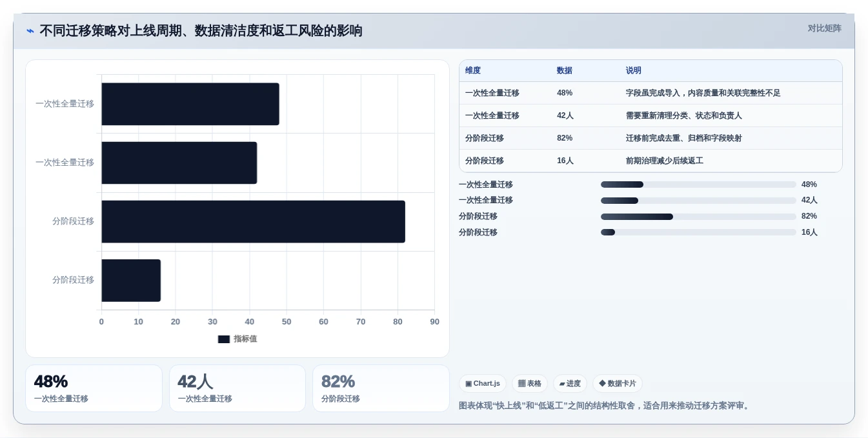Click the 42人 cell in the table

click(565, 115)
